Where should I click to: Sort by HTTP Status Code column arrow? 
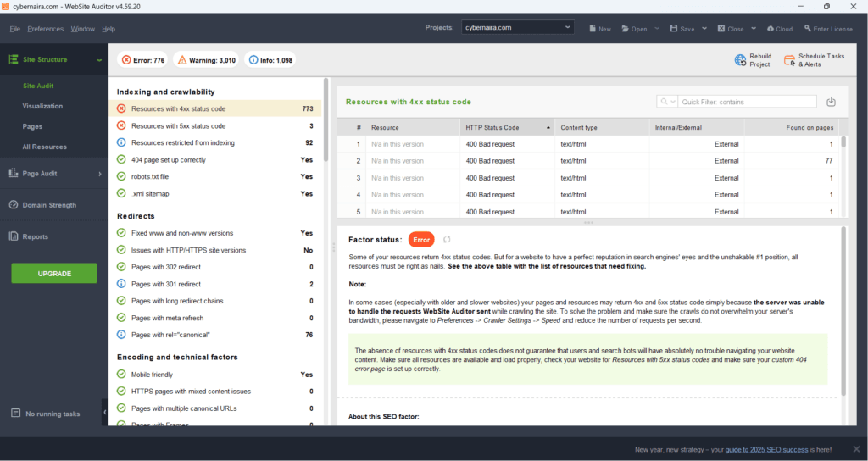[x=548, y=127]
